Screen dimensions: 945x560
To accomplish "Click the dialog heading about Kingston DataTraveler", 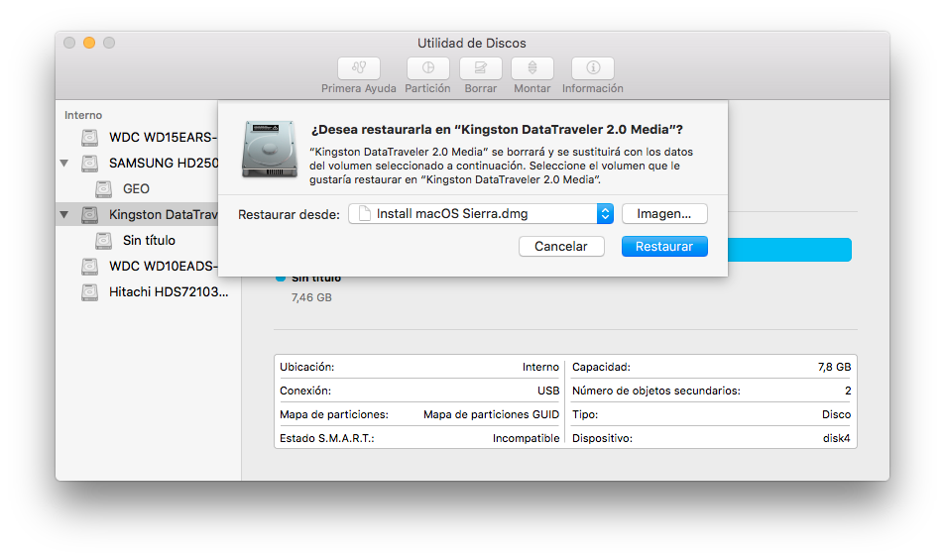I will click(x=497, y=130).
